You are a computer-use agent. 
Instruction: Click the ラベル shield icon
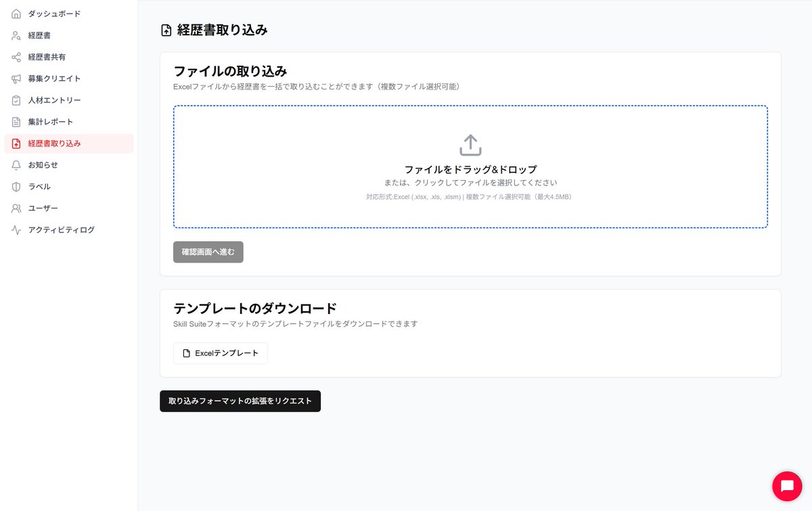click(x=16, y=187)
